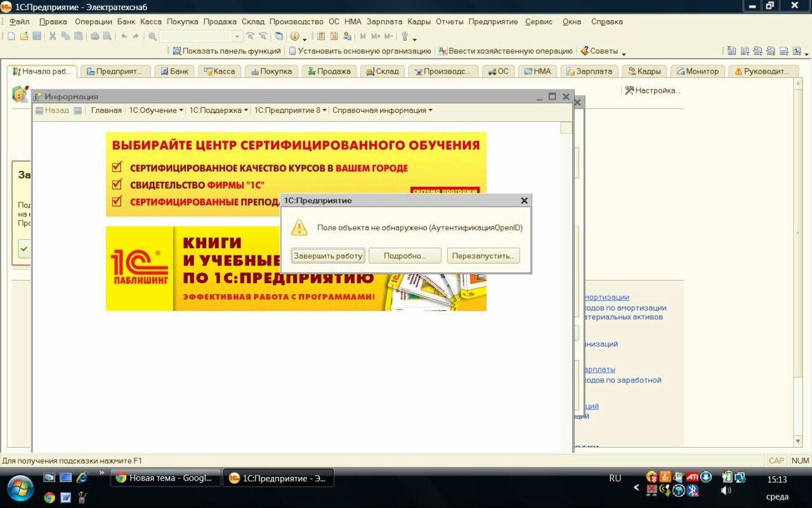Switch to the Склад tab
Screen dimensions: 812x508
coord(383,71)
